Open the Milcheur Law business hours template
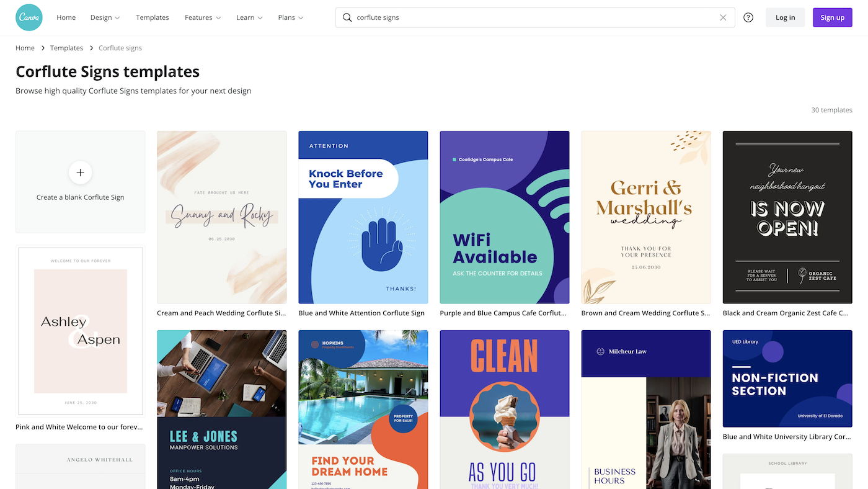The height and width of the screenshot is (489, 868). [x=646, y=410]
